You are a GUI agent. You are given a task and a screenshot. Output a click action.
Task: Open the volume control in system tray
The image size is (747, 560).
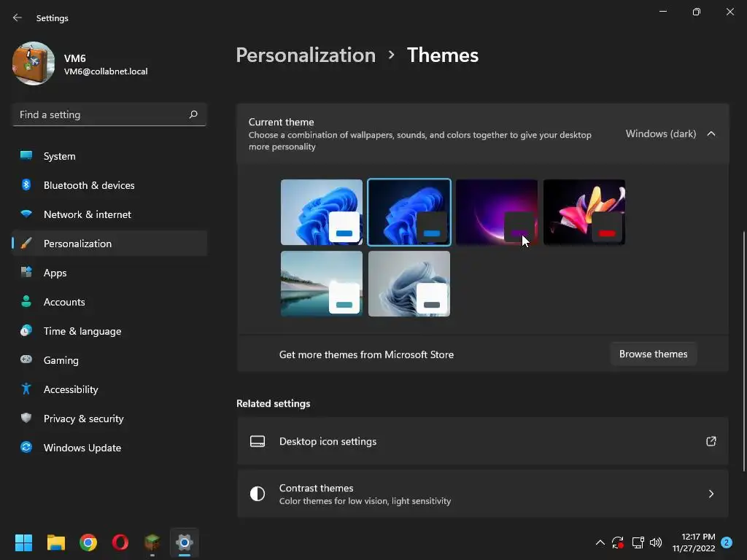click(656, 542)
